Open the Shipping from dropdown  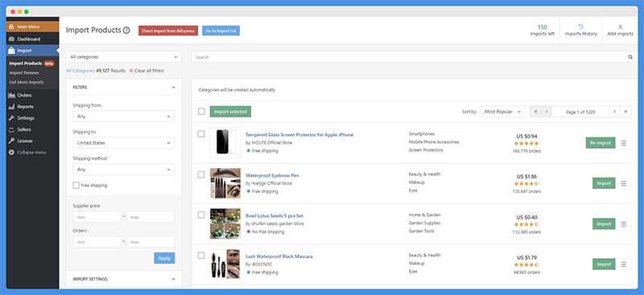coord(124,117)
